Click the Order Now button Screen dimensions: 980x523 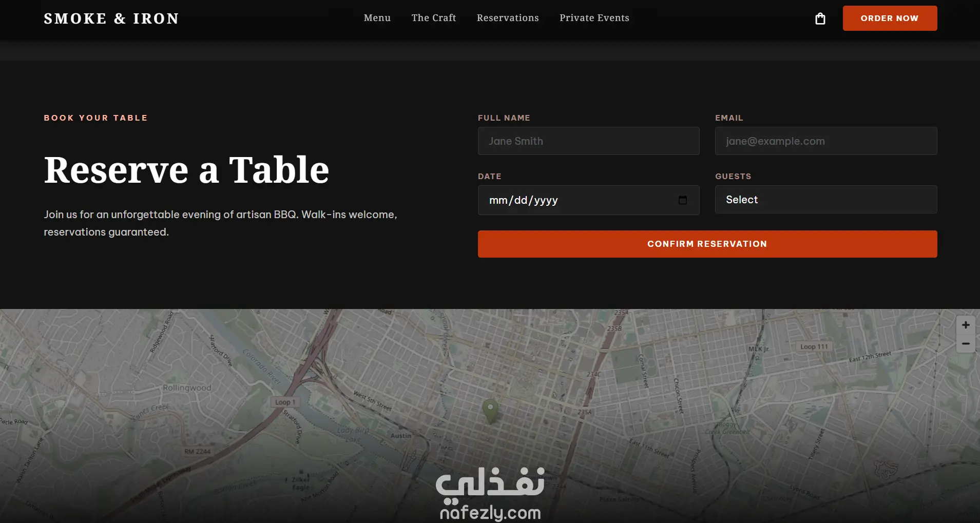click(890, 18)
